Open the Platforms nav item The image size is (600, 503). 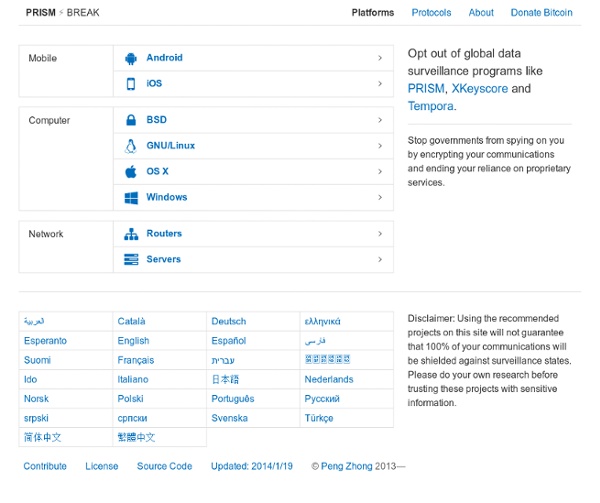click(373, 13)
